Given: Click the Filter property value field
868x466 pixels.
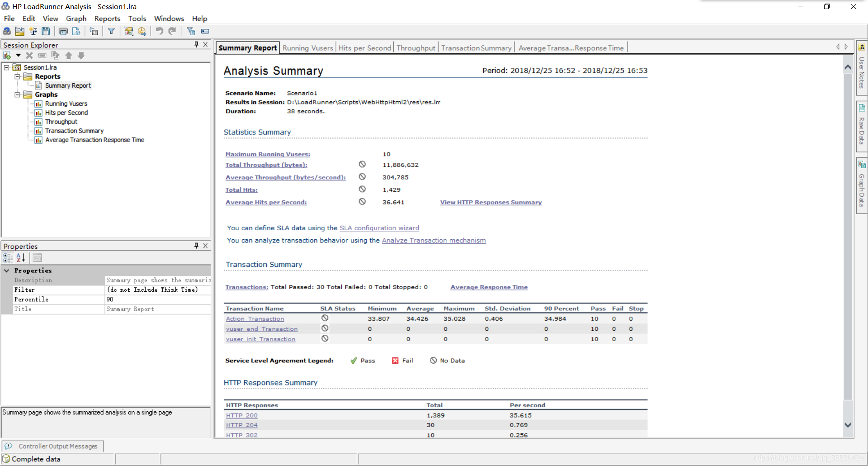Looking at the screenshot, I should (x=158, y=290).
